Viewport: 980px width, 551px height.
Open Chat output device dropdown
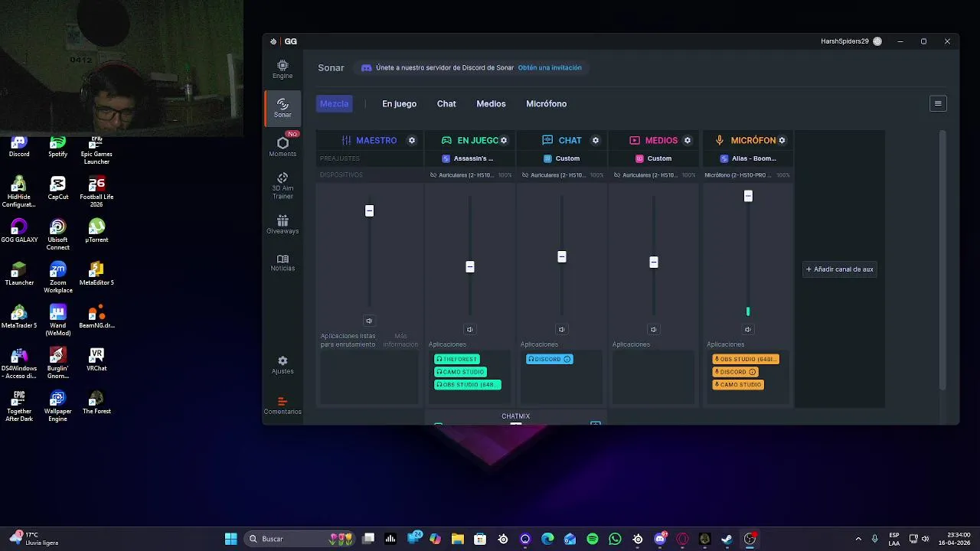tap(562, 175)
